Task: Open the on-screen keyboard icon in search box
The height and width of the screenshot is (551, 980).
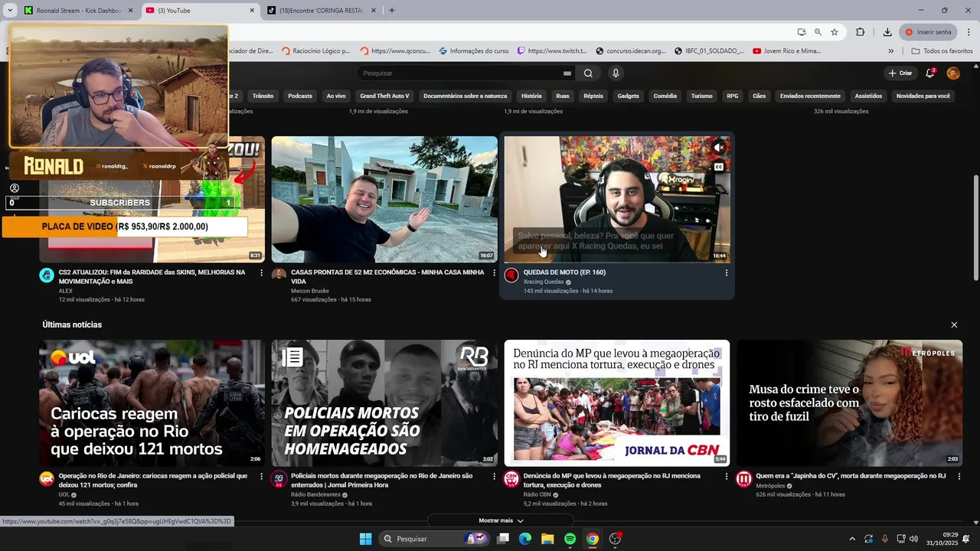Action: (567, 73)
